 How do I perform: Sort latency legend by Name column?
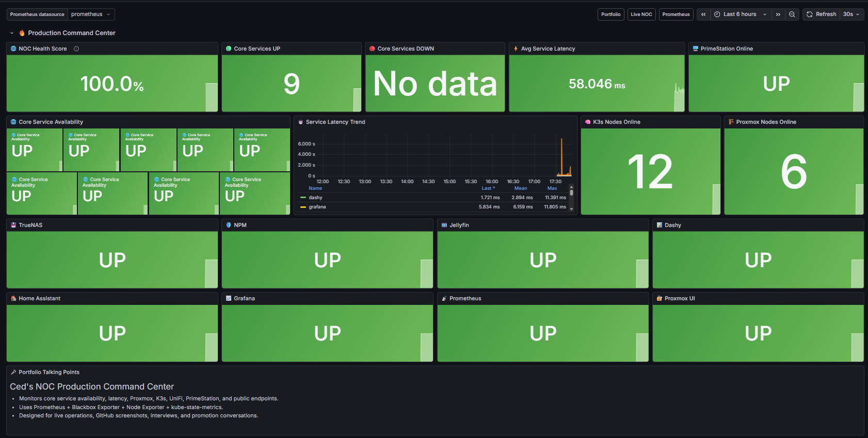315,188
